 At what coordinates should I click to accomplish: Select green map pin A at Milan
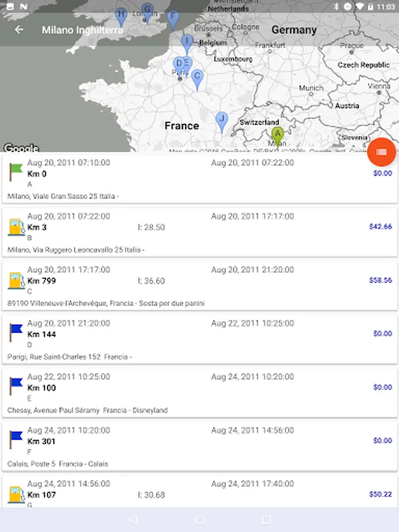[x=278, y=137]
